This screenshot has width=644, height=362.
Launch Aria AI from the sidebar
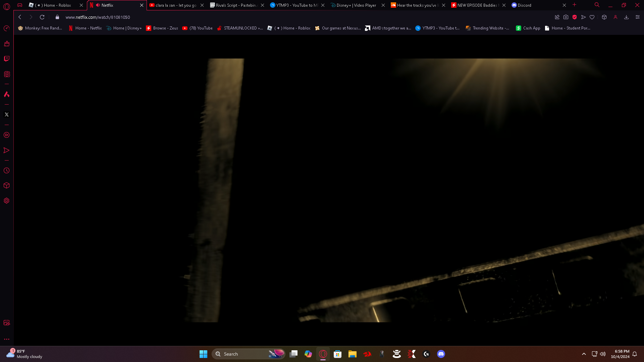[7, 95]
